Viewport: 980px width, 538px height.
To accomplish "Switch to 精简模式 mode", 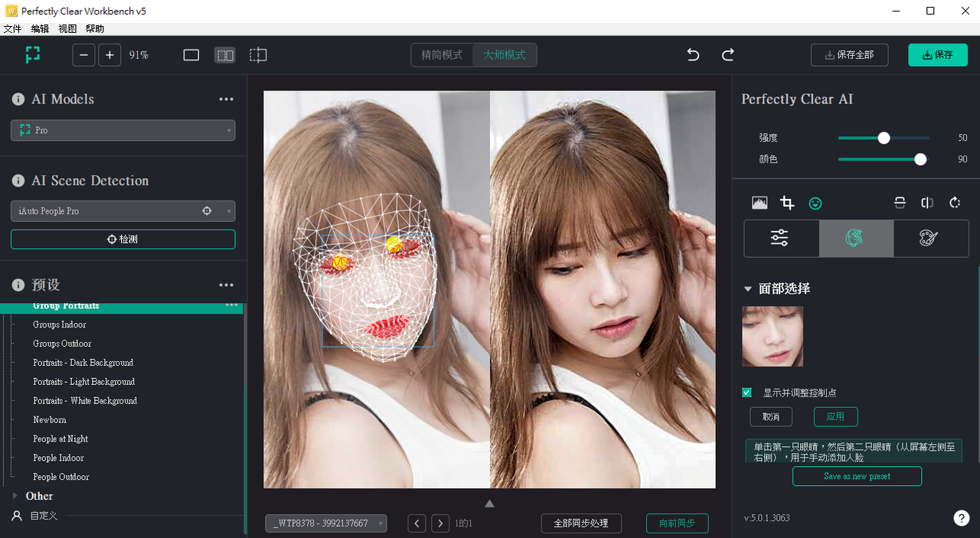I will 442,55.
